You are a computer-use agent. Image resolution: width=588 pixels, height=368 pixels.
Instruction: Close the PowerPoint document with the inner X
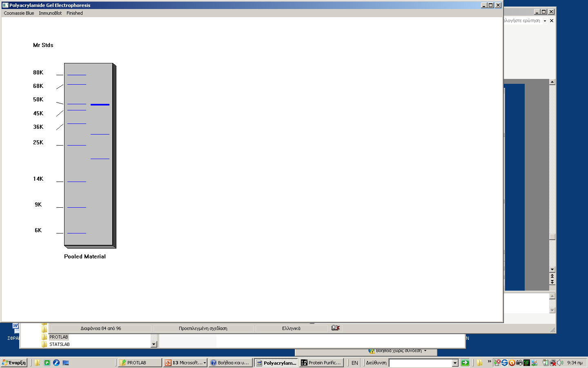tap(552, 21)
